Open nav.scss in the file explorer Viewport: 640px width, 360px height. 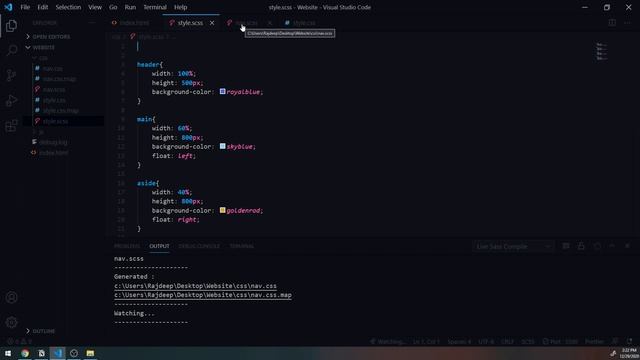click(54, 90)
